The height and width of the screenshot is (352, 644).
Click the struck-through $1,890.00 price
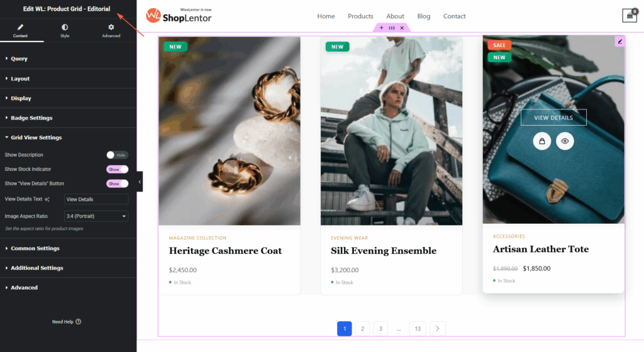point(505,269)
